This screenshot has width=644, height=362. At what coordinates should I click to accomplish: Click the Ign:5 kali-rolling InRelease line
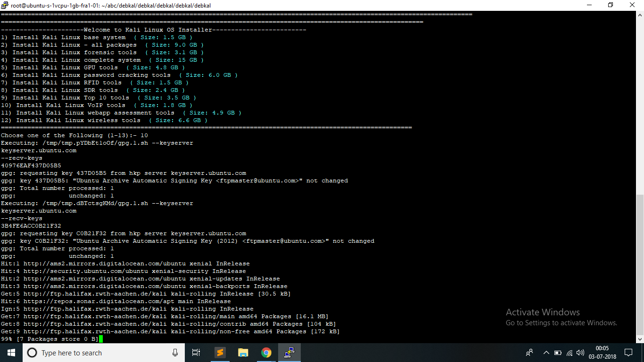point(127,309)
